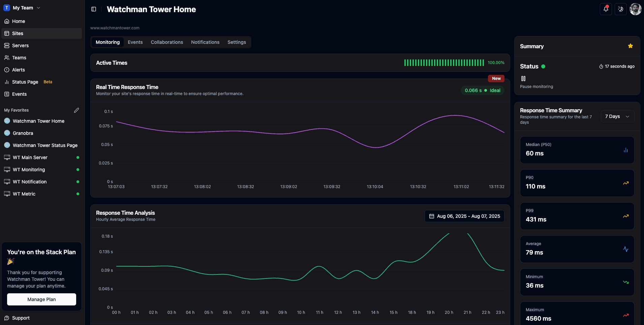Click the Average pulse icon

(x=625, y=249)
